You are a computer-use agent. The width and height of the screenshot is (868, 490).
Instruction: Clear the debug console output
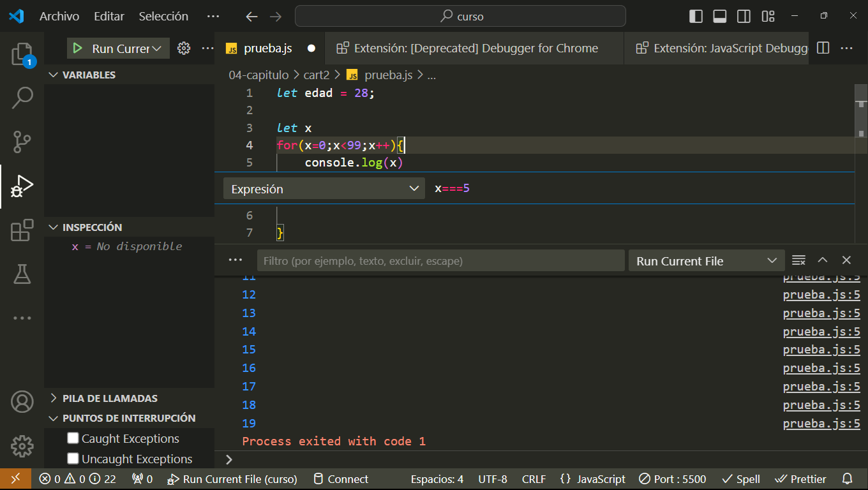[798, 260]
